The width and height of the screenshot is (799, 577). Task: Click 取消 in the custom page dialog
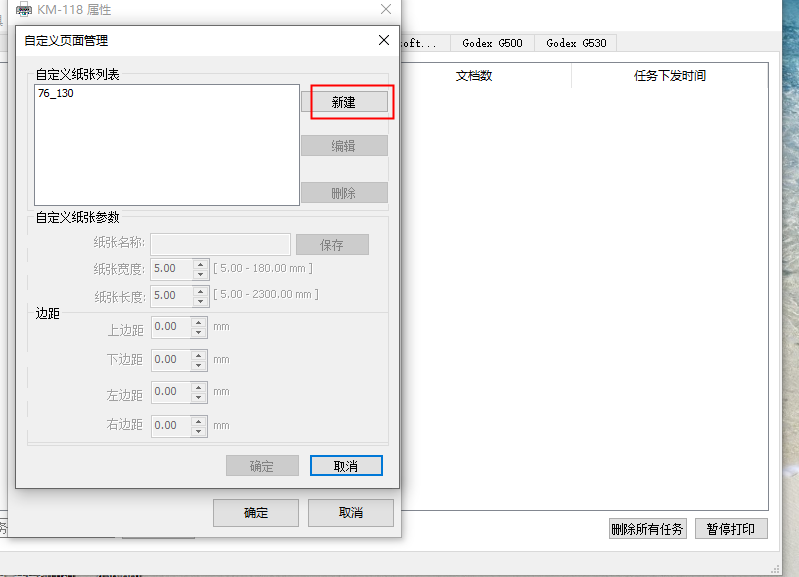pos(346,465)
